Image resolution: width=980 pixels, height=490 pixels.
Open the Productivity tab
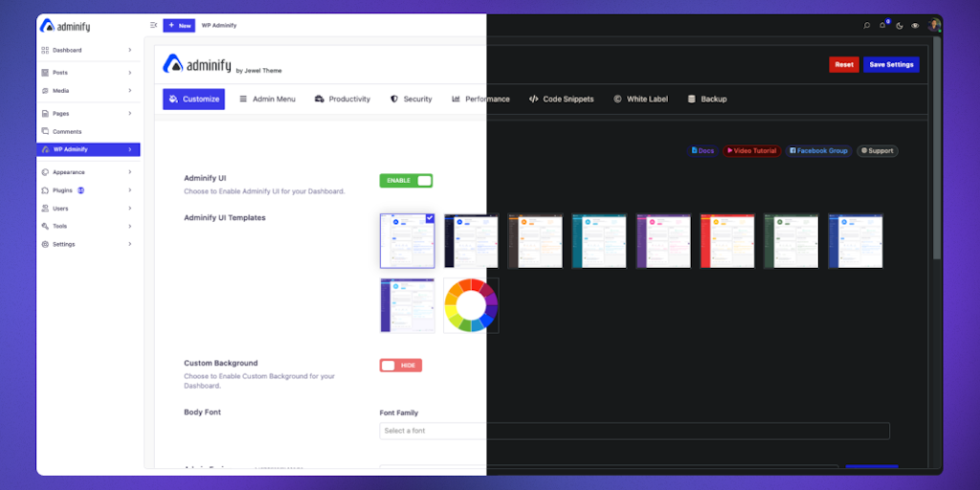tap(343, 99)
